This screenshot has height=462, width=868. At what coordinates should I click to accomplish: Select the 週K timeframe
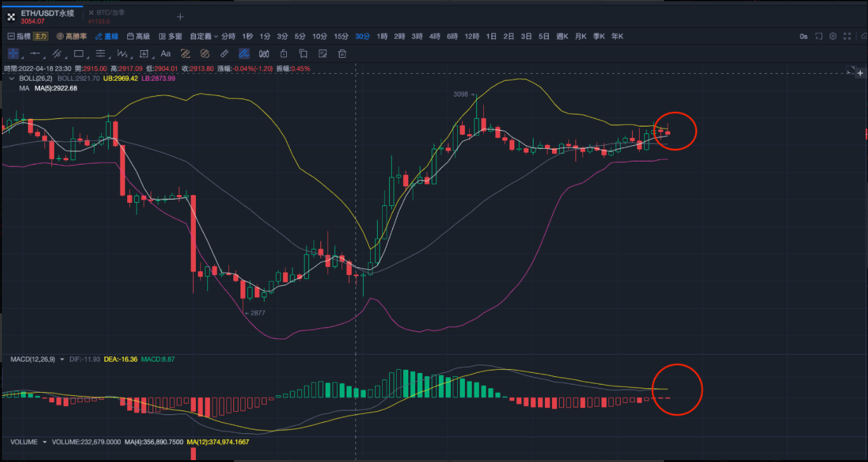[562, 36]
